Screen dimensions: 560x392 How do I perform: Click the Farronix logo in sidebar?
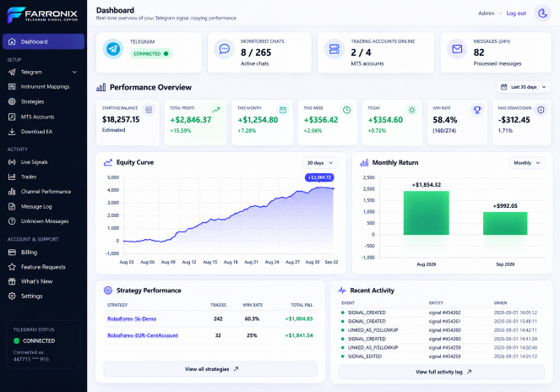point(42,15)
